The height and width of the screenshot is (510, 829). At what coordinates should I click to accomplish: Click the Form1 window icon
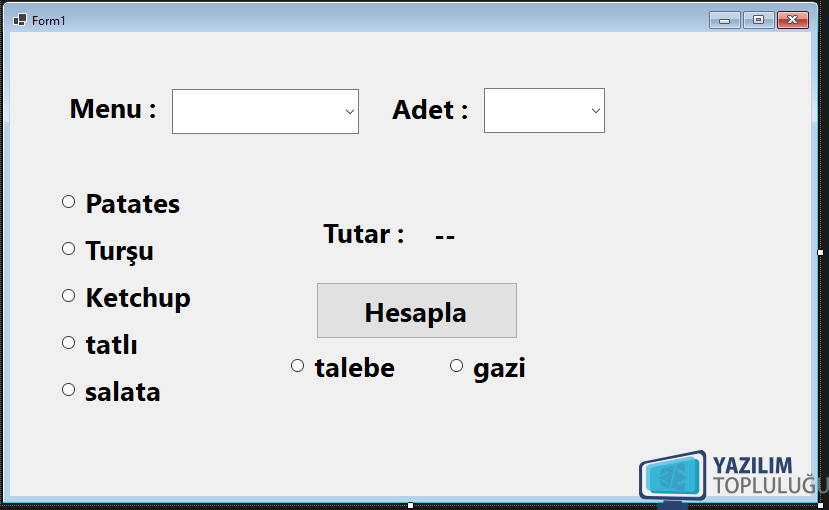click(x=20, y=20)
